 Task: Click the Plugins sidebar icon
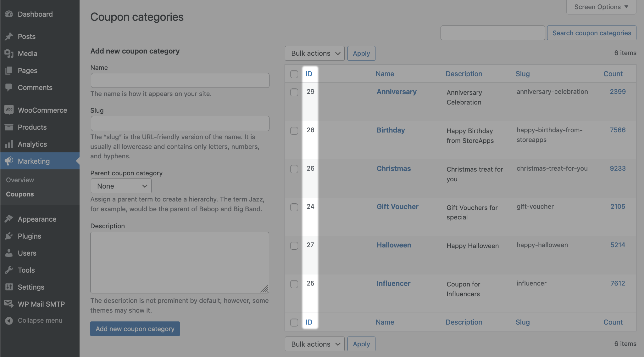9,236
